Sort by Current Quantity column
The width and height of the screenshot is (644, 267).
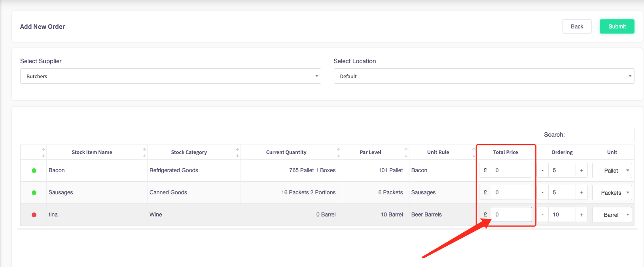pyautogui.click(x=291, y=152)
